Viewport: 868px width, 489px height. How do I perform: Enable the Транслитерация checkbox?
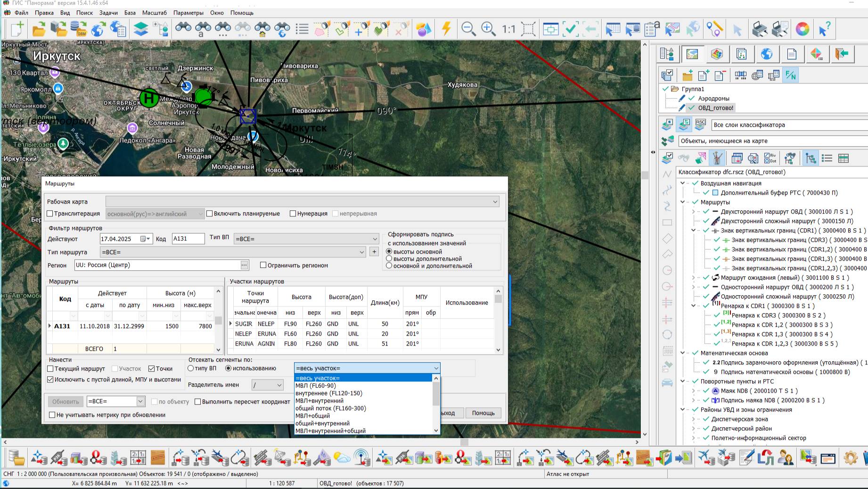[50, 214]
